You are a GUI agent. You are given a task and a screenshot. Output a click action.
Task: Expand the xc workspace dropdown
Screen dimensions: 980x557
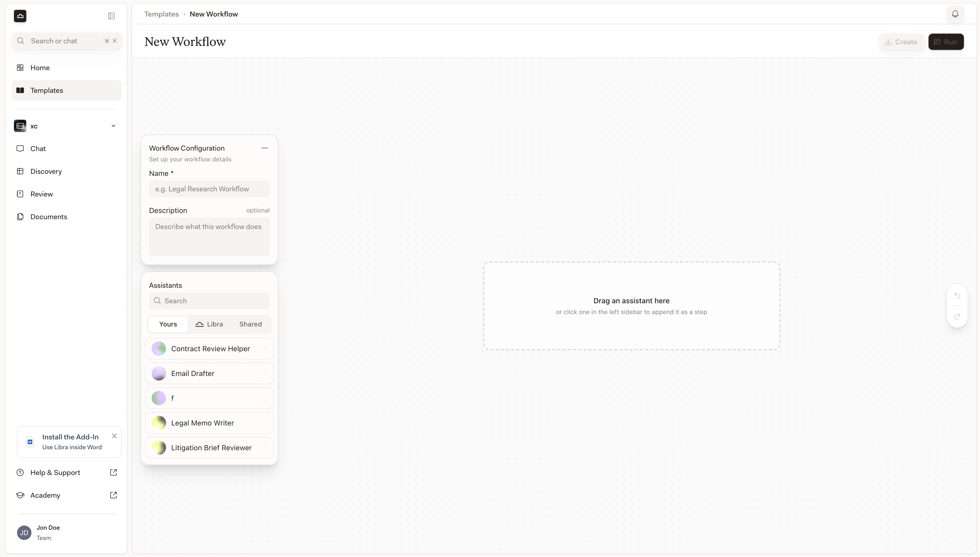click(x=113, y=126)
